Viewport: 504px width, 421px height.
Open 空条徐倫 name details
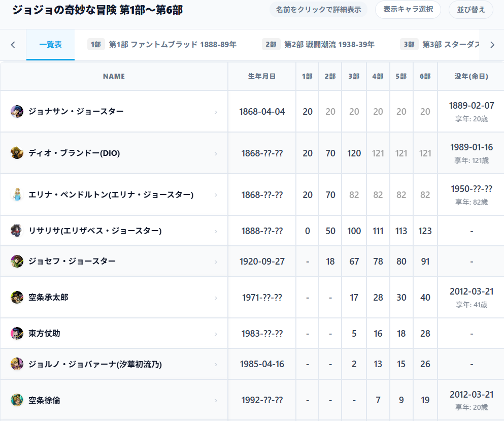click(44, 400)
